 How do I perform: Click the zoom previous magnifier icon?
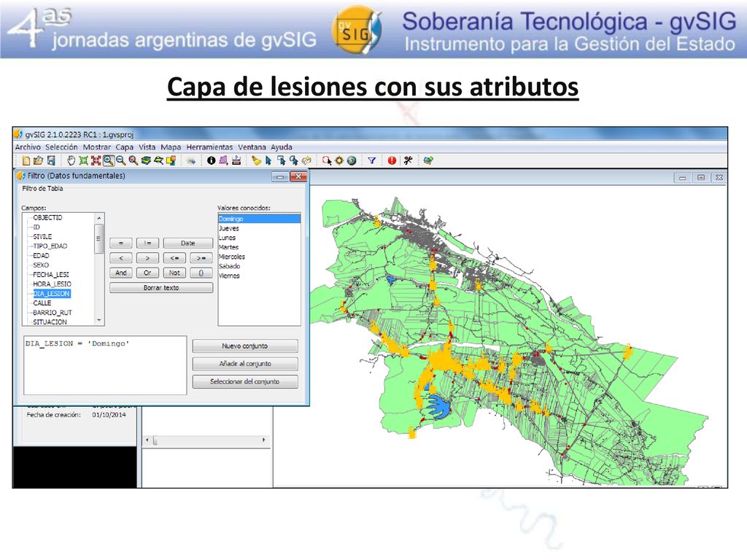click(133, 160)
